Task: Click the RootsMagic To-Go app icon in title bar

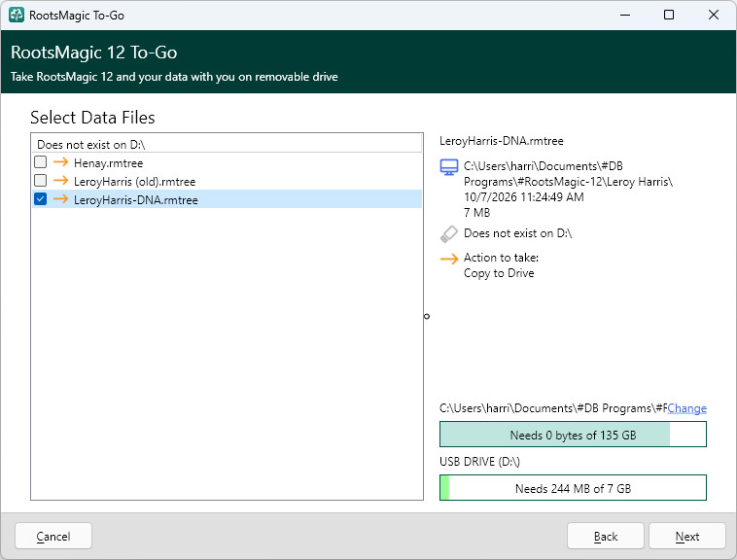Action: (x=17, y=15)
